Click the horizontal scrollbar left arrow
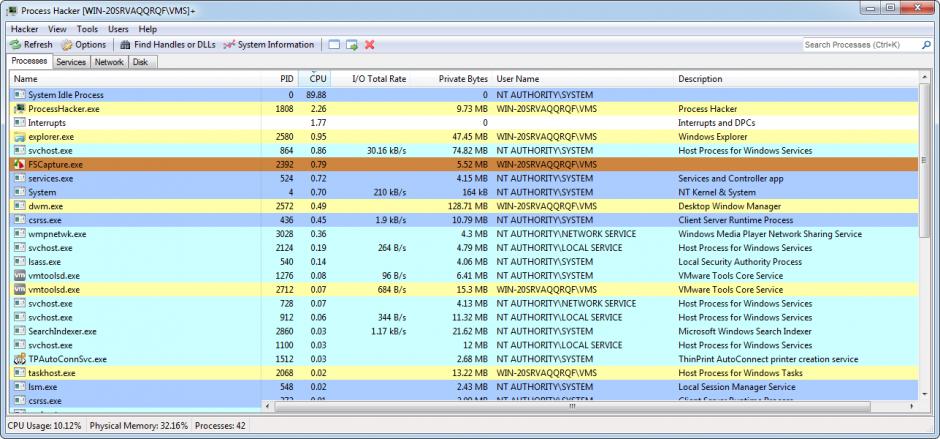940x439 pixels. click(267, 407)
